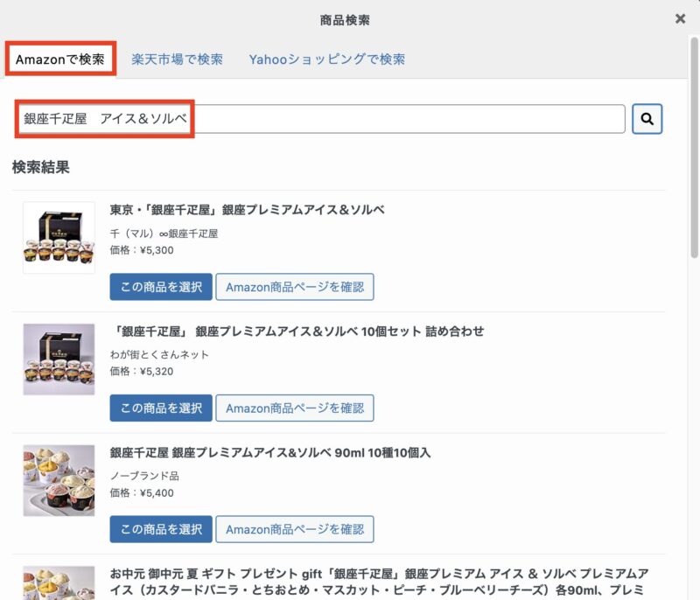Image resolution: width=700 pixels, height=600 pixels.
Task: Click the magnifier search button
Action: tap(647, 119)
